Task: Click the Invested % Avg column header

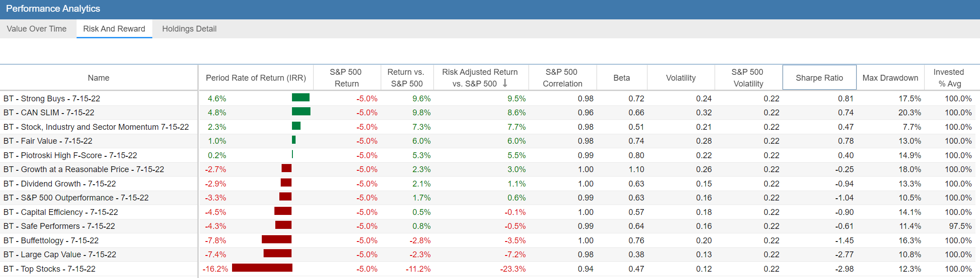Action: tap(948, 78)
